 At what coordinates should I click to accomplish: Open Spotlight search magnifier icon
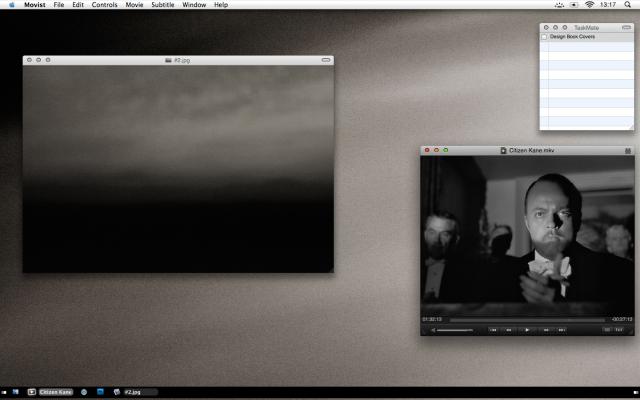628,5
